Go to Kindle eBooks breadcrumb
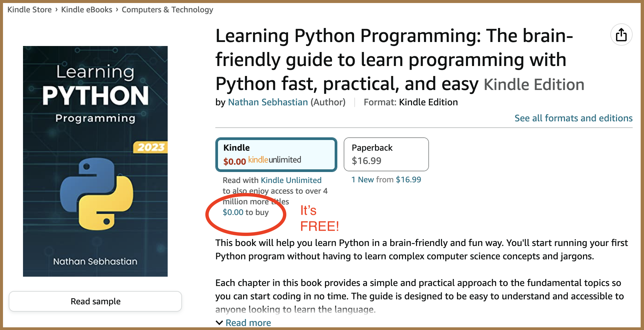 [87, 10]
